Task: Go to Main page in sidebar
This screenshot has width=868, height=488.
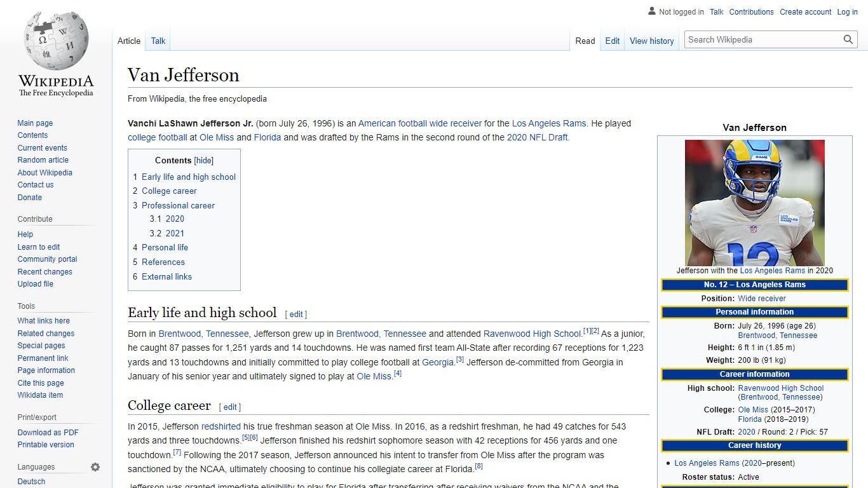Action: click(x=35, y=123)
